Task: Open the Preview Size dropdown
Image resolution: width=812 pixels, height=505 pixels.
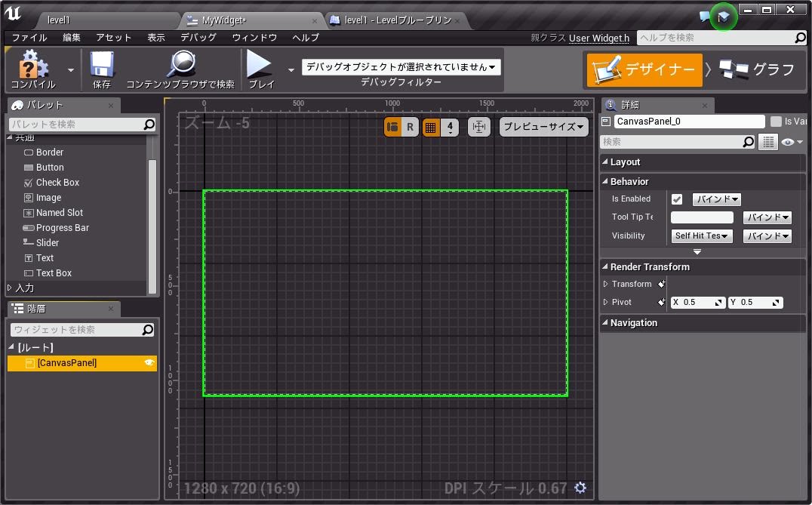Action: pos(543,127)
